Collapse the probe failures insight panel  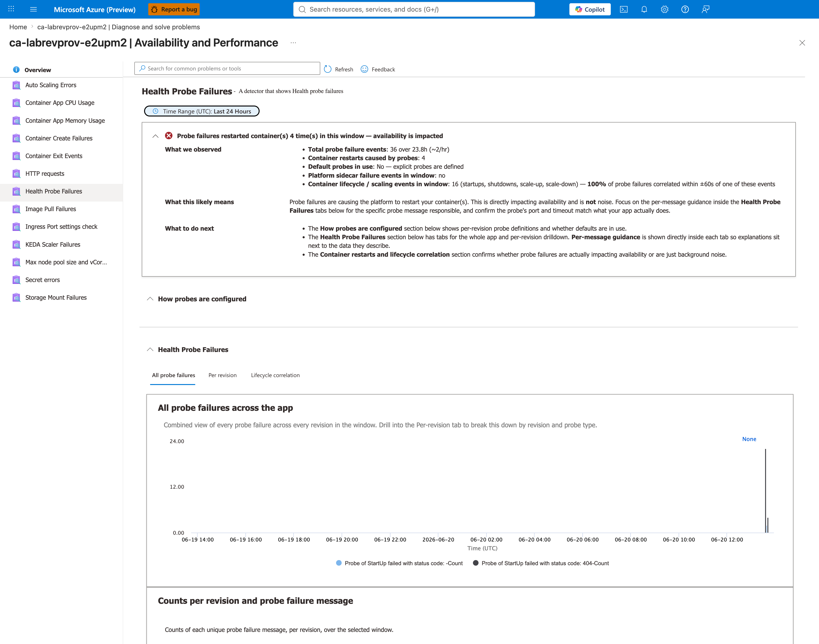[x=155, y=136]
